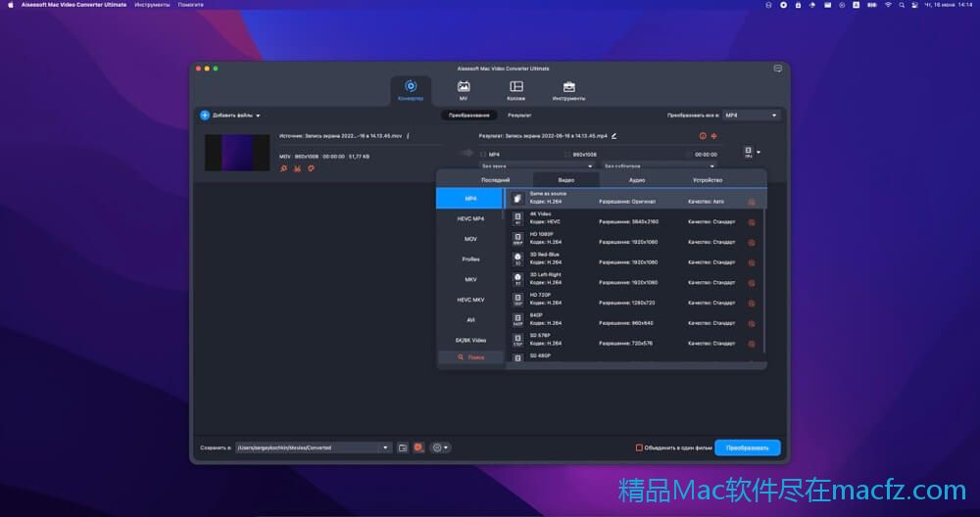The width and height of the screenshot is (980, 517).
Task: Edit settings gear for HD 1080P
Action: (752, 243)
